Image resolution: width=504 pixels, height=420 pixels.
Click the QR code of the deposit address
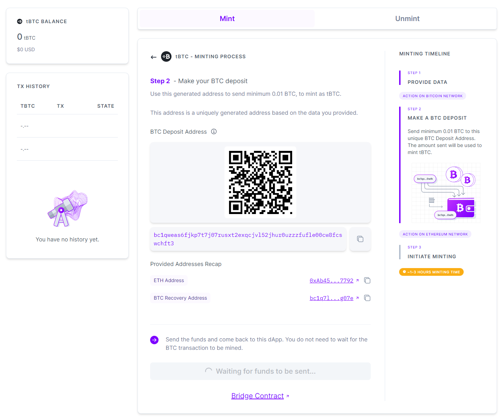(x=260, y=182)
